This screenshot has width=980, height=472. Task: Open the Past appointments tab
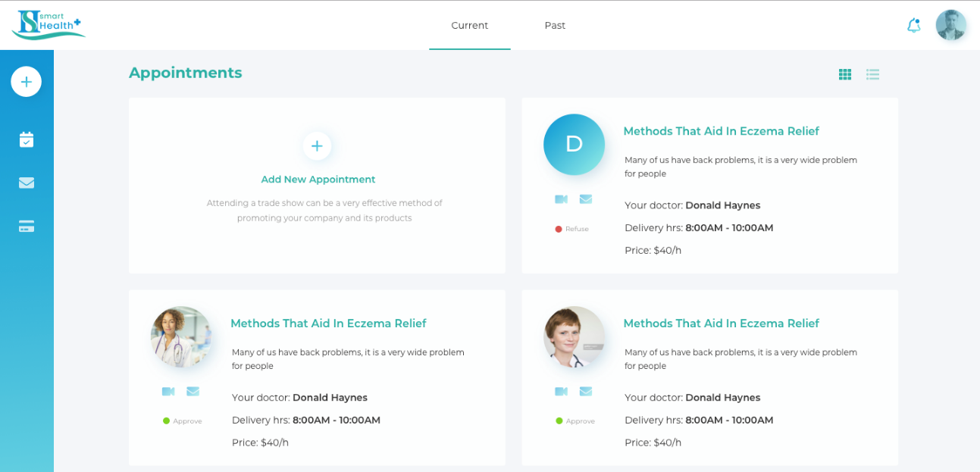(555, 25)
